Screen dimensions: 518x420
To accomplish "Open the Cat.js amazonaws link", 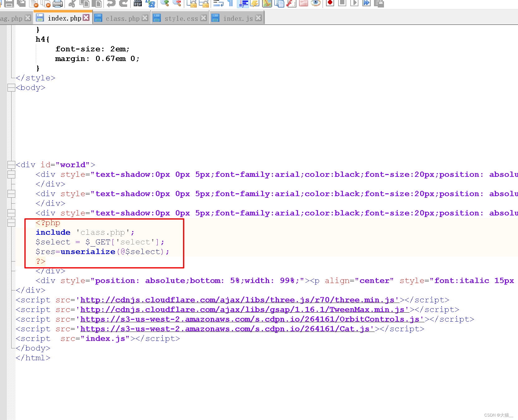I will (228, 329).
